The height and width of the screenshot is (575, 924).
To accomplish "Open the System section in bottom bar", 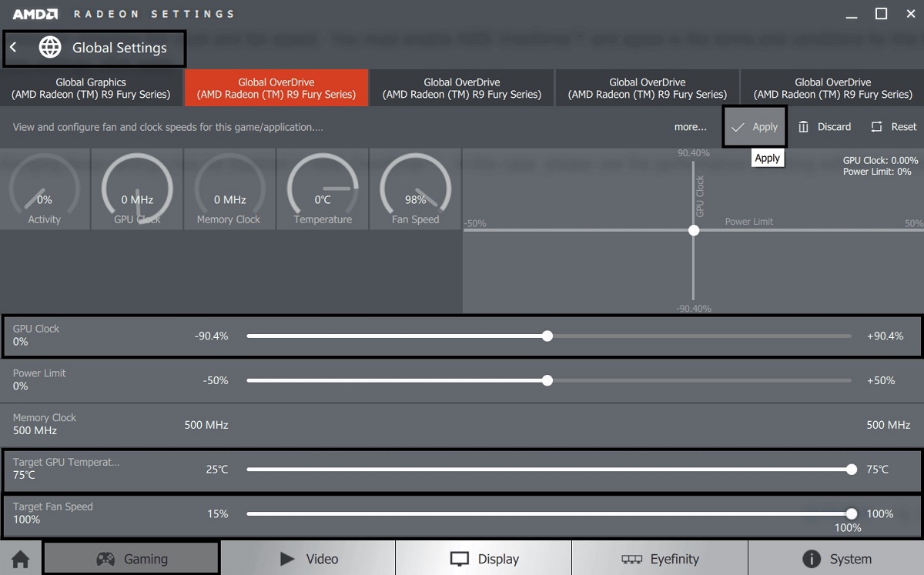I will pyautogui.click(x=836, y=559).
